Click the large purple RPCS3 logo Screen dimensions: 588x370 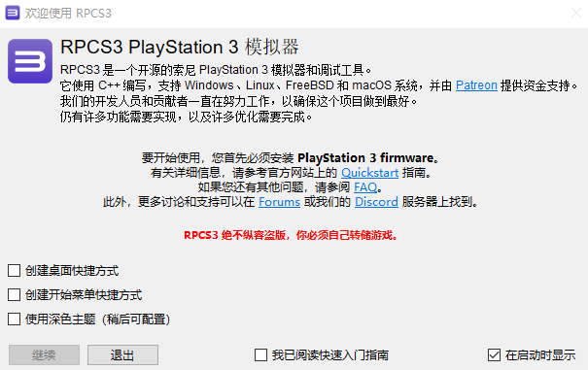(30, 61)
